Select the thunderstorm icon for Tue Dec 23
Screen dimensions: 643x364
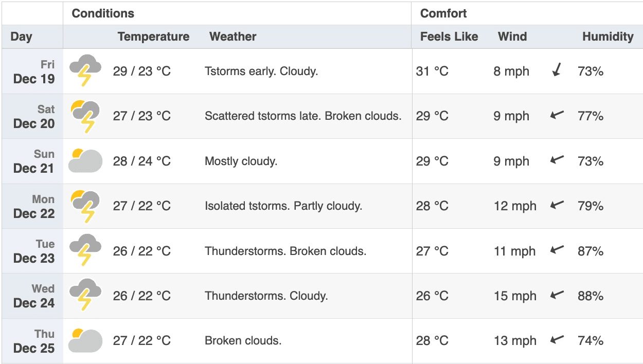coord(85,251)
